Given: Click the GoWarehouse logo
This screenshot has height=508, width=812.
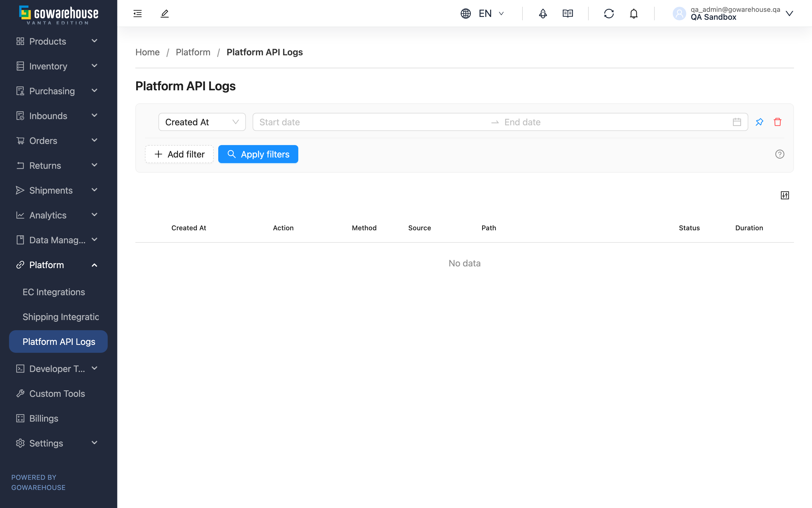Looking at the screenshot, I should pos(59,15).
